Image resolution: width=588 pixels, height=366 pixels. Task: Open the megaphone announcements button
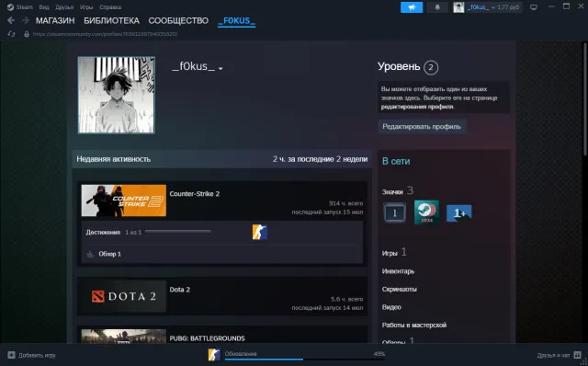pos(412,7)
